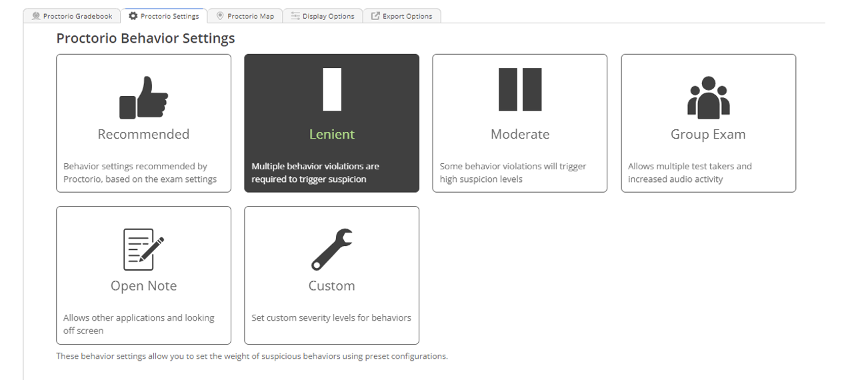Click the thumbs-up Recommended icon
Image resolution: width=868 pixels, height=380 pixels.
pyautogui.click(x=143, y=97)
